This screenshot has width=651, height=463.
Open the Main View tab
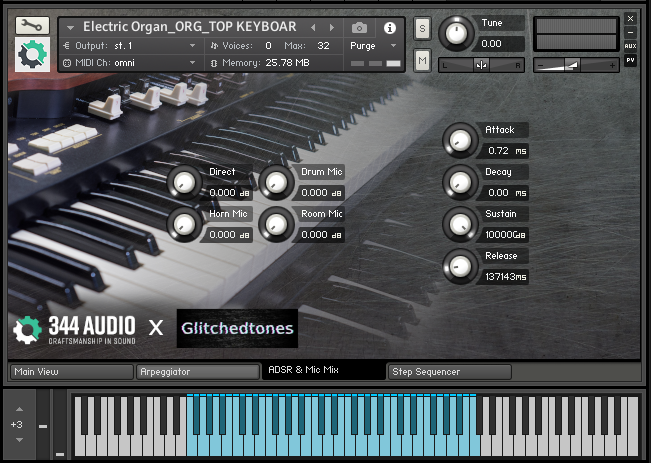pyautogui.click(x=70, y=371)
